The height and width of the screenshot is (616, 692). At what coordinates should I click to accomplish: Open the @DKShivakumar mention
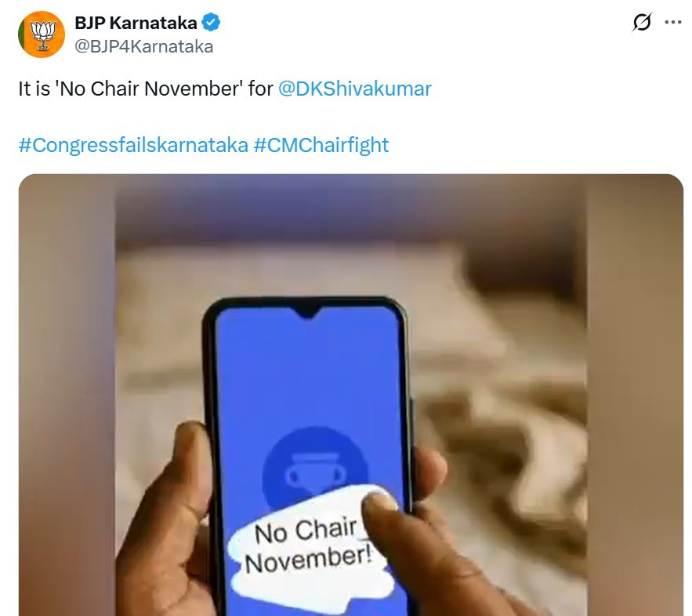pos(355,89)
